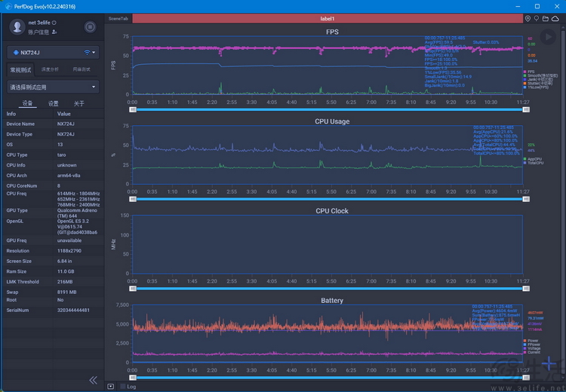Click the red label1 scene bar
Image resolution: width=566 pixels, height=392 pixels.
click(x=328, y=19)
